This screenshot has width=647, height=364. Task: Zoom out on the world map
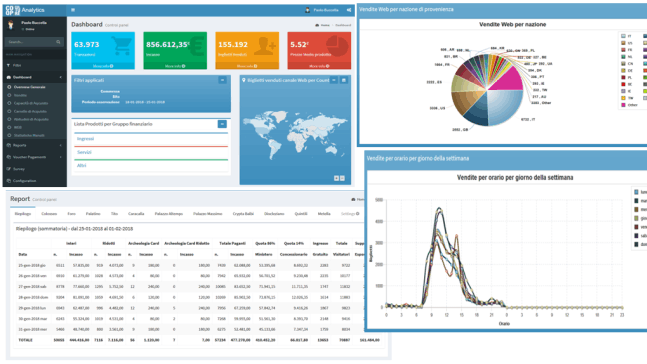coord(342,178)
